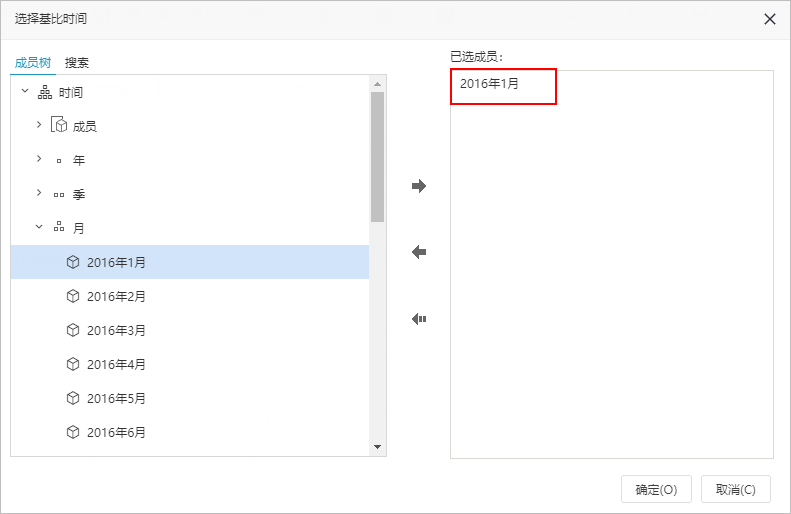This screenshot has height=514, width=791.
Task: Select the 2016年6月 tree row
Action: pos(190,432)
